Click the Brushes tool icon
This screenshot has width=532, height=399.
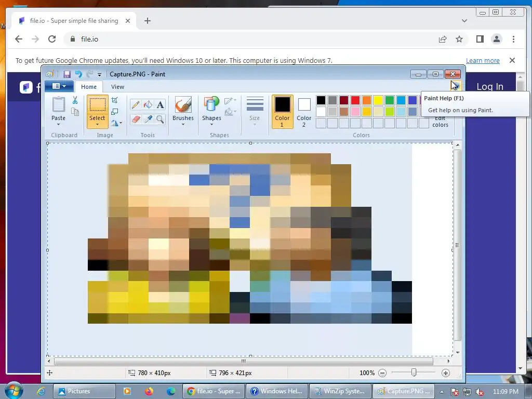coord(183,104)
